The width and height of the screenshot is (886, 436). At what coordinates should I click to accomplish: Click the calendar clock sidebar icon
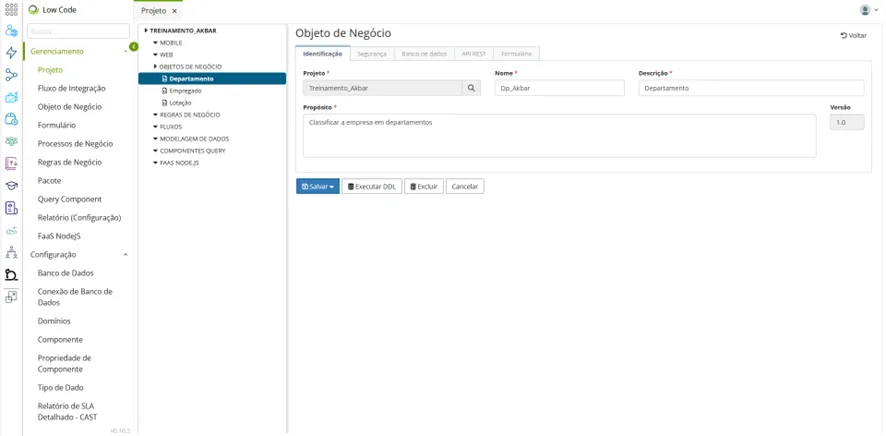coord(11,119)
